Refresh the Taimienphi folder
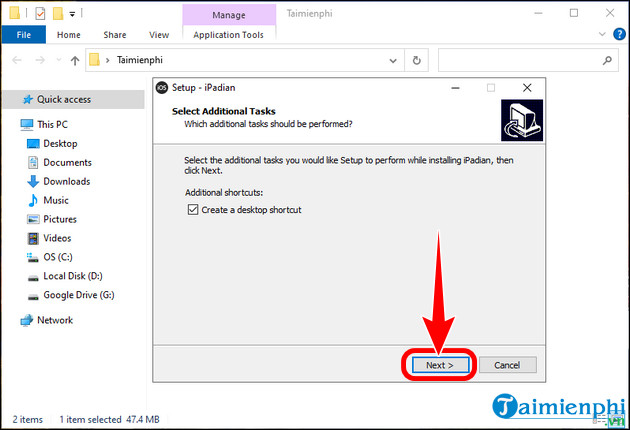630x430 pixels. 417,60
